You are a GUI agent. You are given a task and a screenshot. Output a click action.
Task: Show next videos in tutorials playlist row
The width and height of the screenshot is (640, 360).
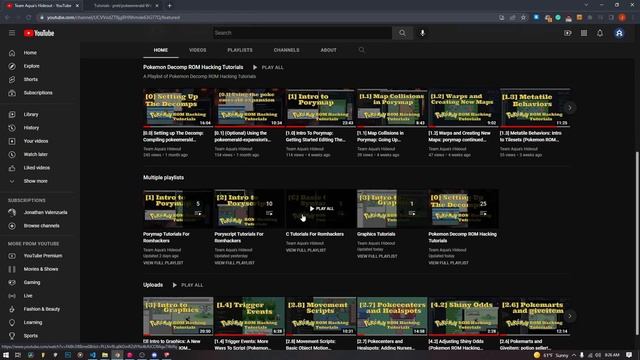[x=570, y=108]
